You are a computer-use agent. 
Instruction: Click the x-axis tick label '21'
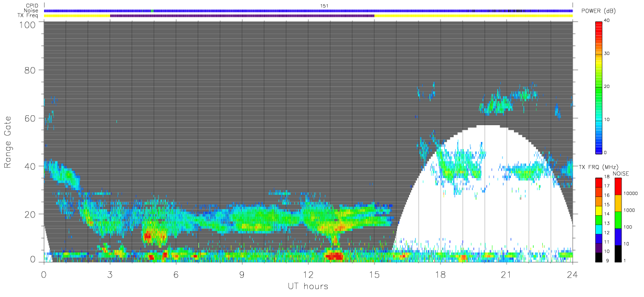506,274
